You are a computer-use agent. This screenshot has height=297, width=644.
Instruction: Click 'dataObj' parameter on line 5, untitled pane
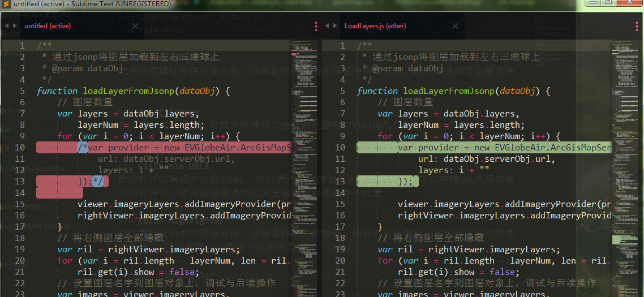click(197, 91)
